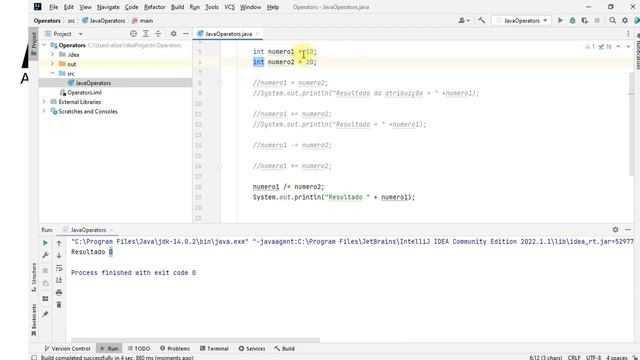
Task: Open the Build menu
Action: (178, 7)
